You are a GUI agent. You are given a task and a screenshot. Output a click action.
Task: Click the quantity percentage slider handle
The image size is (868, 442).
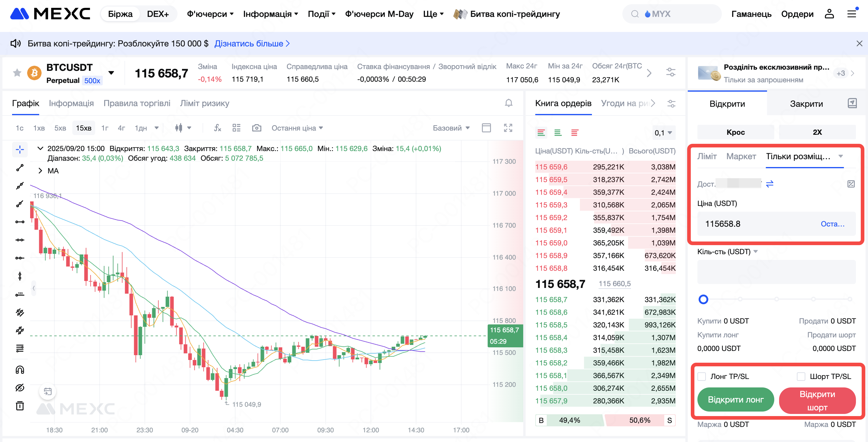703,299
